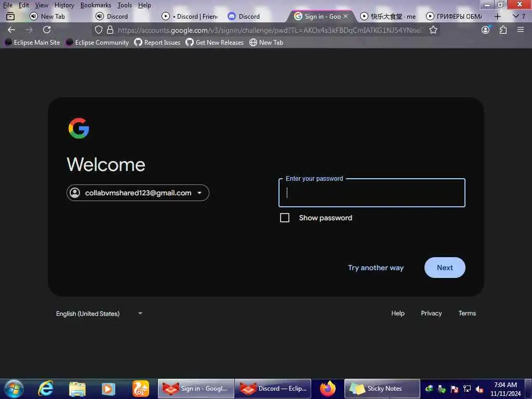The image size is (532, 399).
Task: Open Eclipse Community bookmark
Action: click(97, 43)
